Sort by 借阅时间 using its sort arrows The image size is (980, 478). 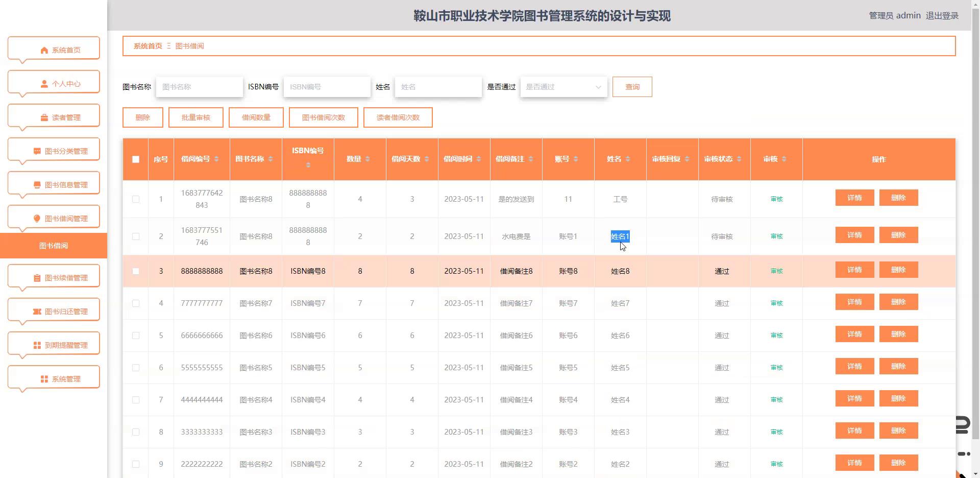point(479,159)
